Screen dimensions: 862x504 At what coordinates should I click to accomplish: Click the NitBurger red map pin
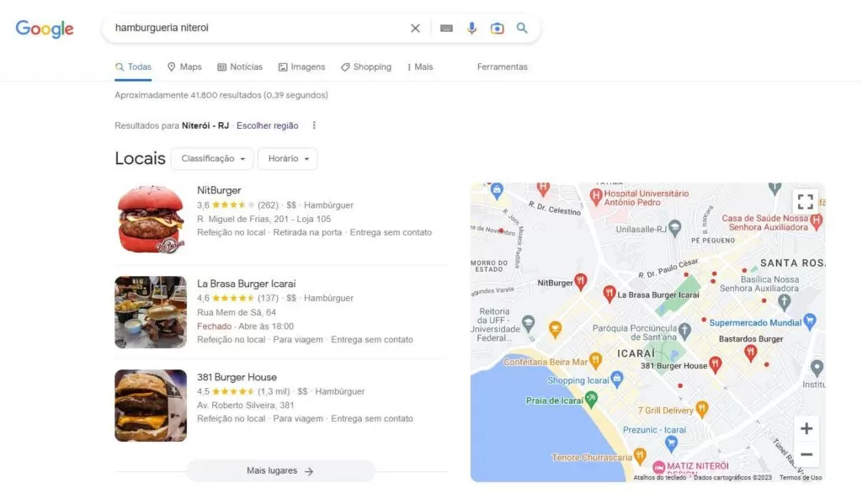tap(581, 281)
